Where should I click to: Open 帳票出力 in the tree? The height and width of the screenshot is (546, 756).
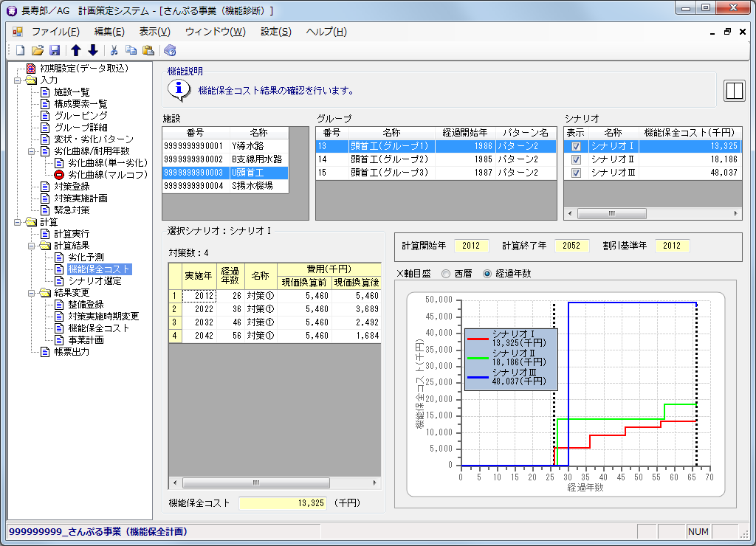click(x=71, y=352)
